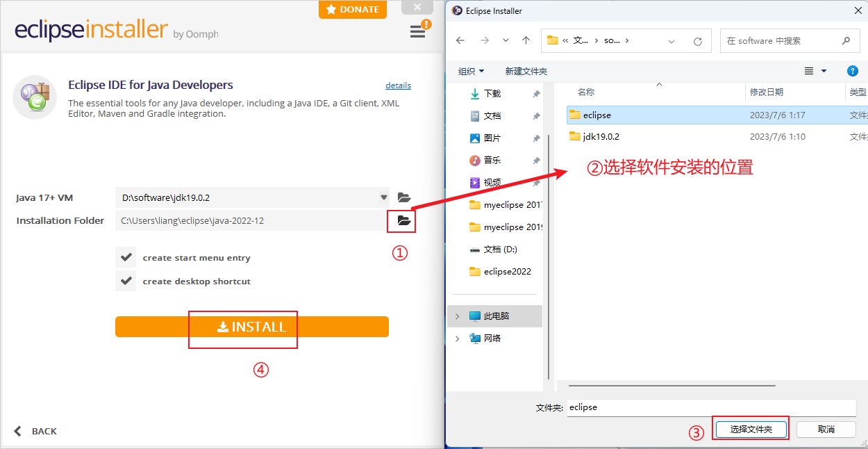
Task: Start installation with INSTALL button
Action: point(252,327)
